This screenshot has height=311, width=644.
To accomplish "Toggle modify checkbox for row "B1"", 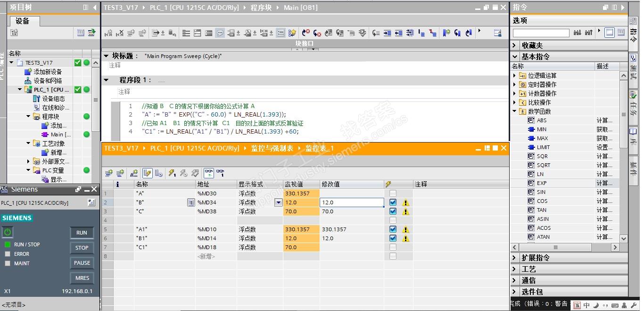I will pyautogui.click(x=393, y=238).
